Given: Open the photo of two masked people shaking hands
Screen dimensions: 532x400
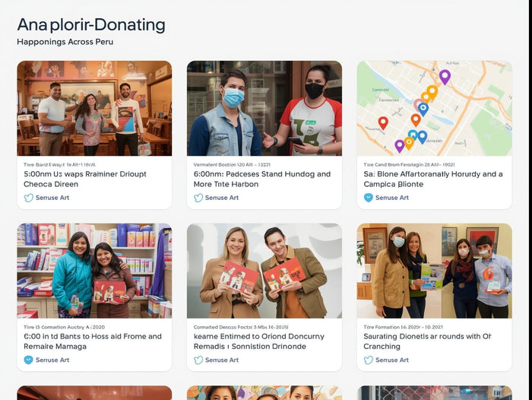Looking at the screenshot, I should click(x=264, y=108).
